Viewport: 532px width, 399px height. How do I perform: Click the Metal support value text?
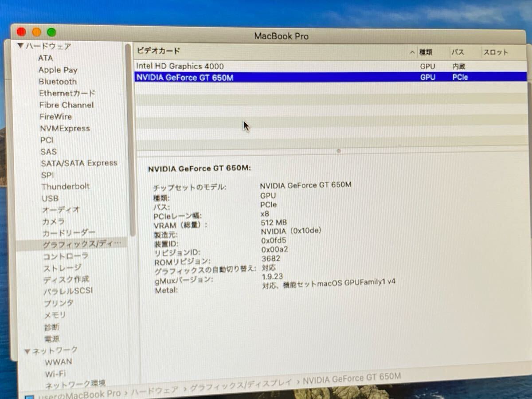329,284
